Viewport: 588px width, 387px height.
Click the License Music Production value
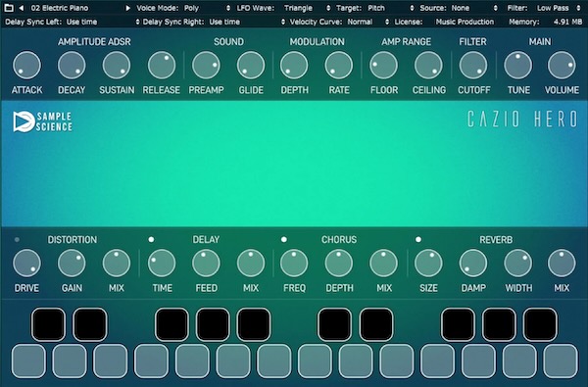tap(465, 22)
